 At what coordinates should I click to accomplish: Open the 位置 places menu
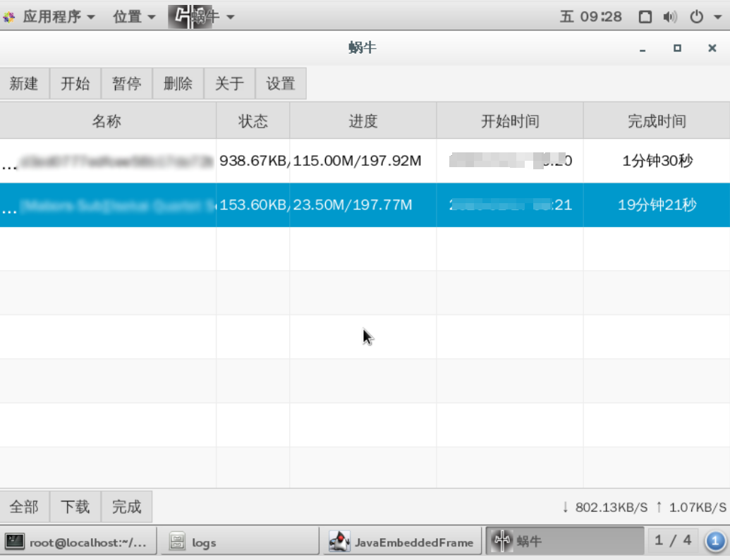point(134,17)
